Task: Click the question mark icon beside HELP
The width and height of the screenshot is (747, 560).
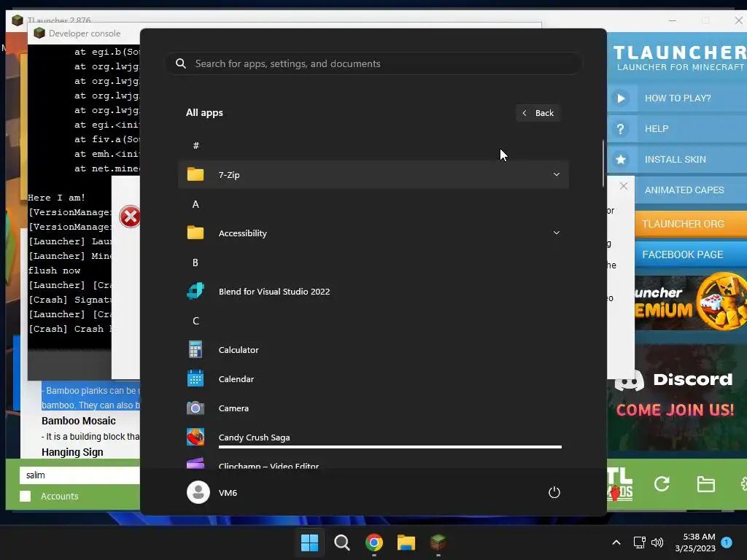Action: coord(620,128)
